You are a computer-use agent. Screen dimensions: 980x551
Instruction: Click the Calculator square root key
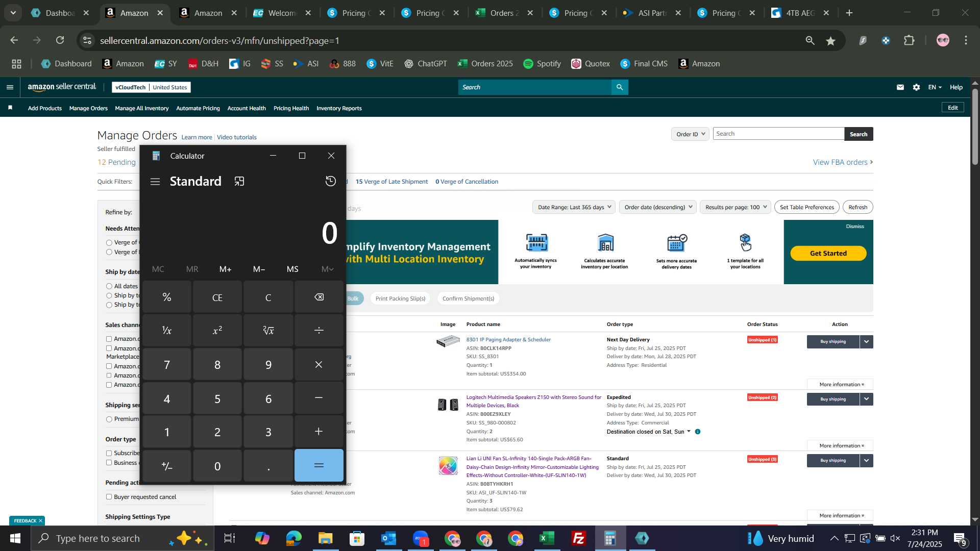tap(268, 331)
